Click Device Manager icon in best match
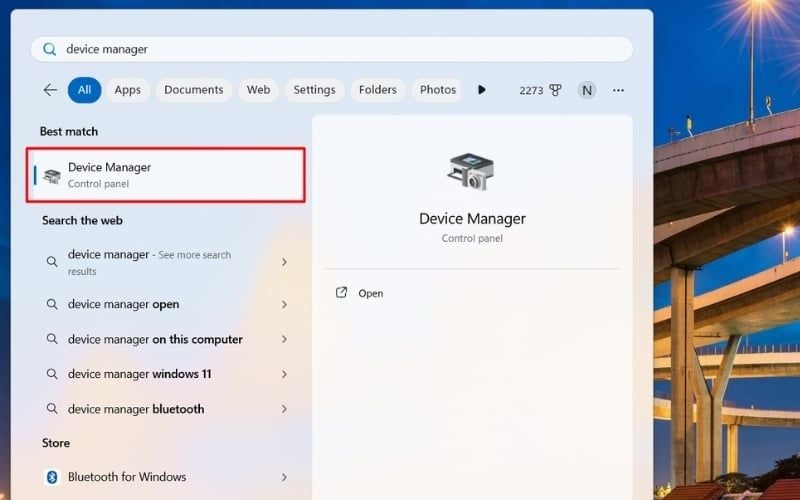800x500 pixels. click(52, 177)
